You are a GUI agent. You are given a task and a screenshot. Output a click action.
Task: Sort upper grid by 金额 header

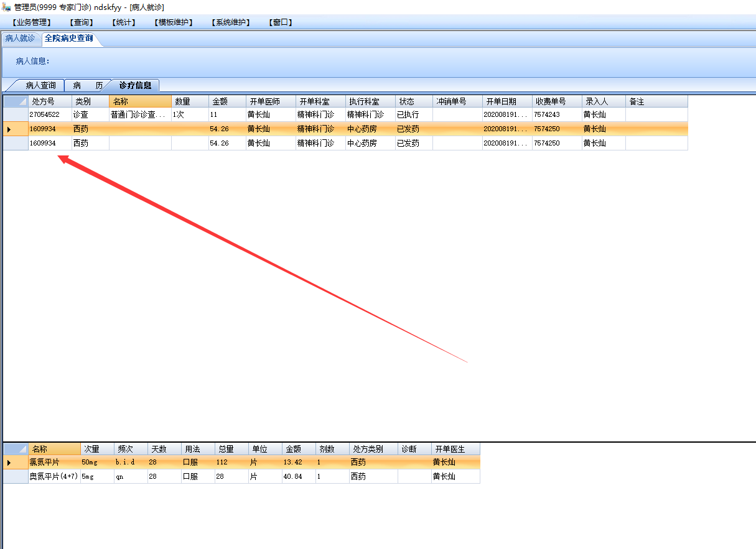(x=227, y=101)
